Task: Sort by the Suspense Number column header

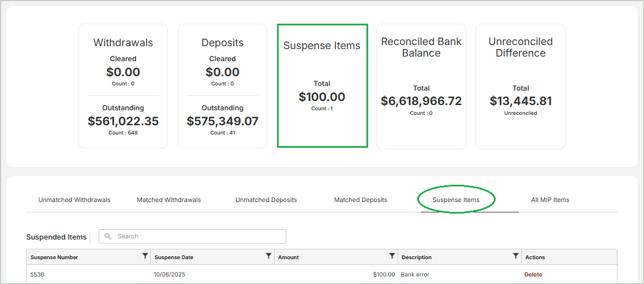Action: (55, 257)
